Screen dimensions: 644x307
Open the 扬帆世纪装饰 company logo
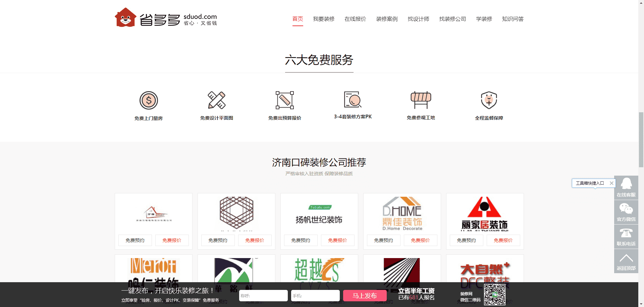pyautogui.click(x=319, y=214)
